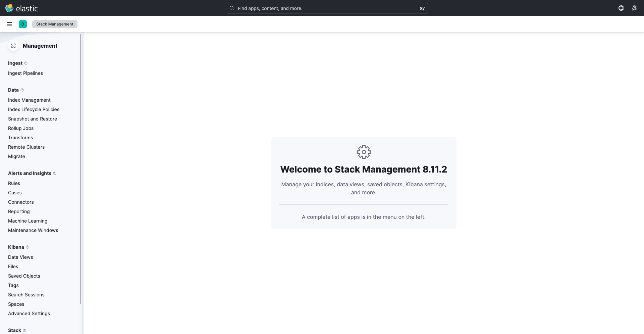Open Remote Clusters
The width and height of the screenshot is (644, 334).
(26, 147)
